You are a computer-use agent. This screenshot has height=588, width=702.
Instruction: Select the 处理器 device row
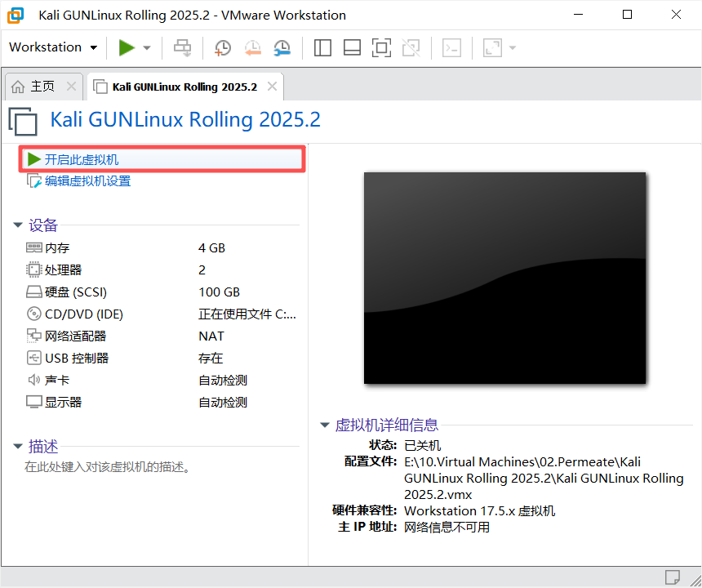click(161, 269)
